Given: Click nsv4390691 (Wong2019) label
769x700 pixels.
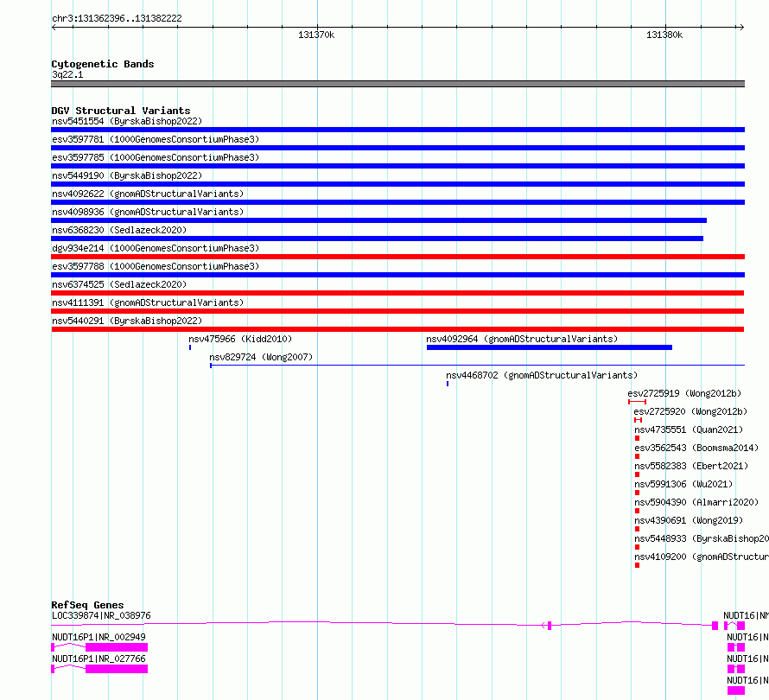Looking at the screenshot, I should [689, 520].
